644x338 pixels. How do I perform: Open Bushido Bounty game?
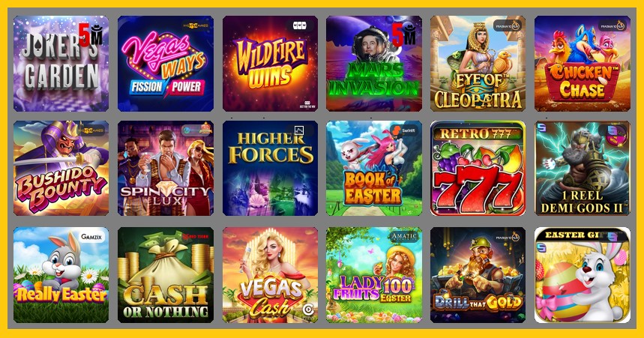(x=61, y=169)
